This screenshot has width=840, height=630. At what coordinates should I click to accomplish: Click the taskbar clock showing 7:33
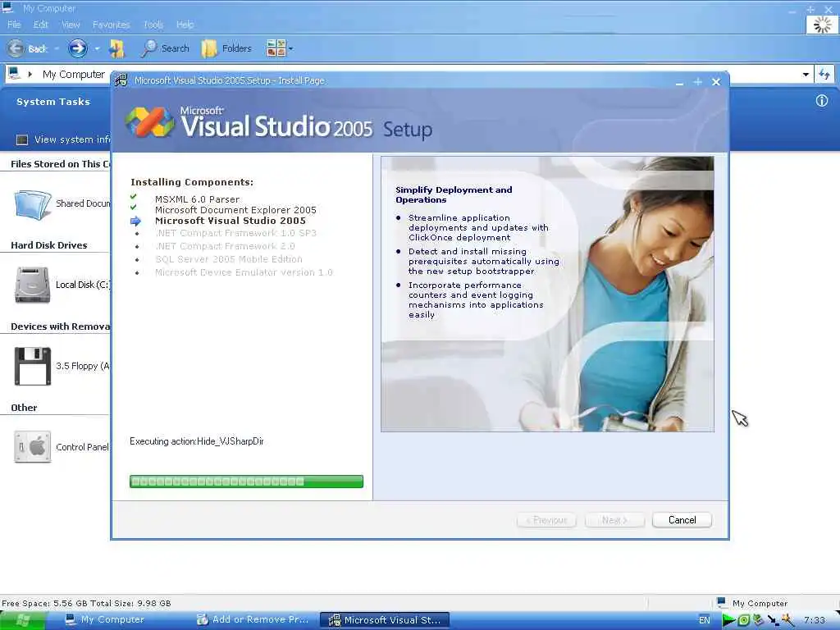pos(815,620)
